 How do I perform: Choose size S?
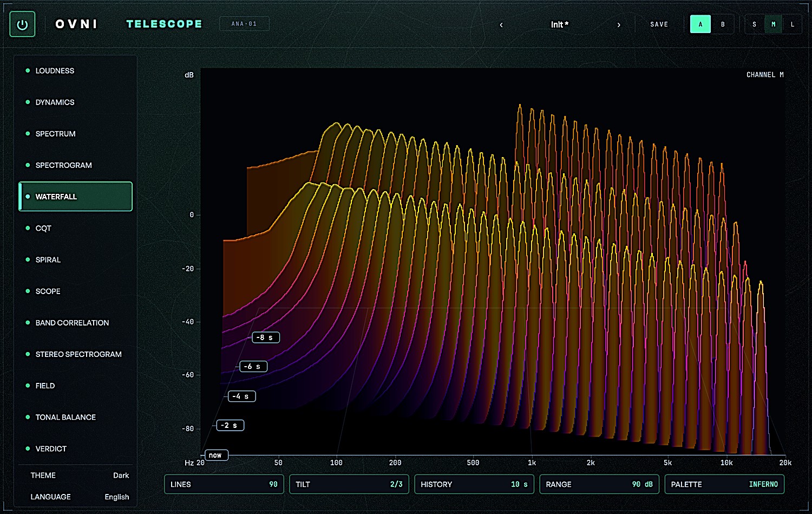pos(755,24)
